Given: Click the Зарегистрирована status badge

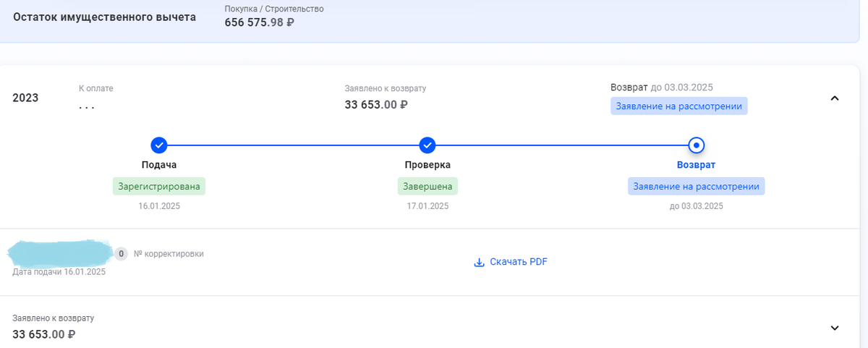Looking at the screenshot, I should coord(159,186).
